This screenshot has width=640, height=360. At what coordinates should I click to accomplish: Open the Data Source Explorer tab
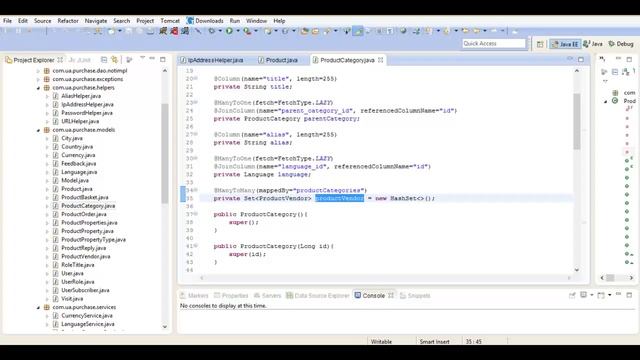coord(318,296)
